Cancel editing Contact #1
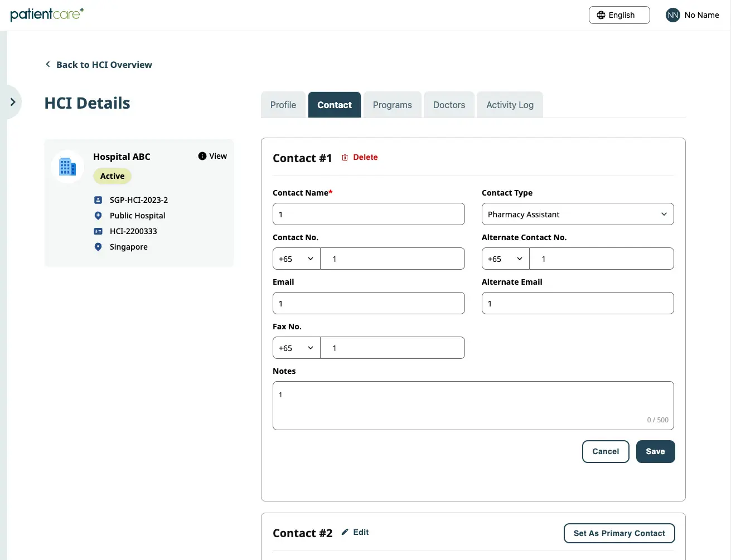Screen dimensions: 731x560 pyautogui.click(x=606, y=451)
